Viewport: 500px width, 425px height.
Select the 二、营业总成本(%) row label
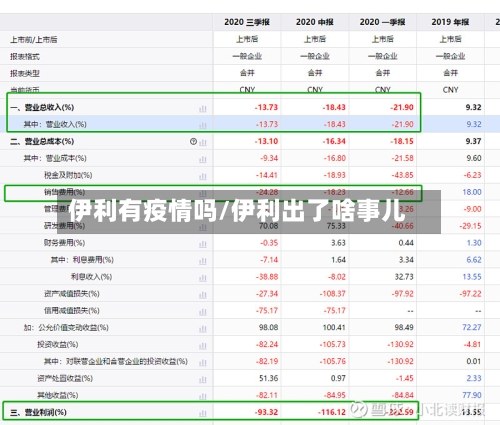click(42, 141)
